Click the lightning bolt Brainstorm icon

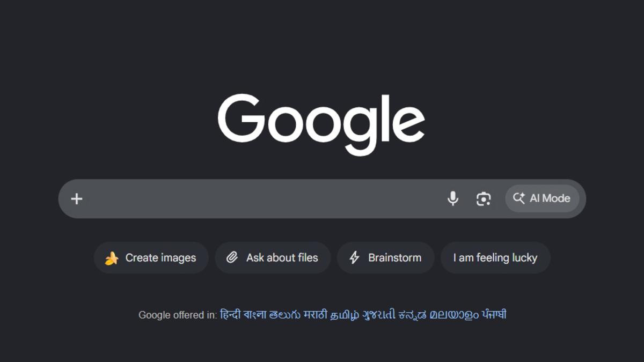point(354,258)
